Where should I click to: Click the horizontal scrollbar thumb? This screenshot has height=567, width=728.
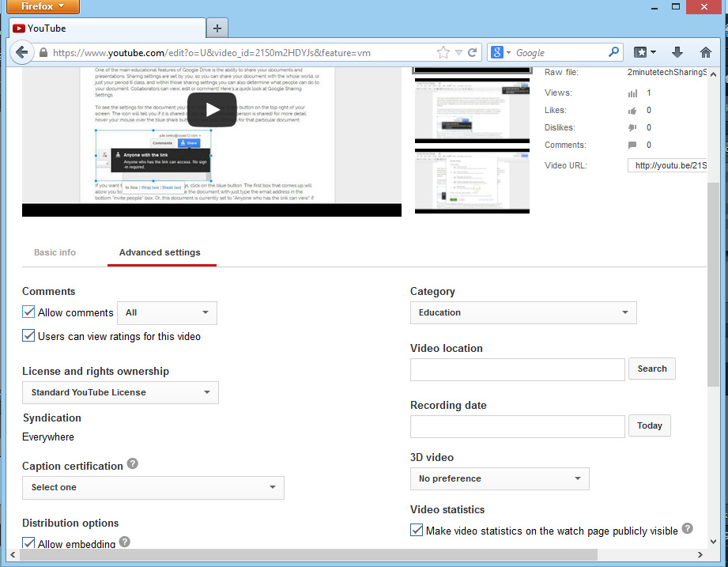(308, 554)
